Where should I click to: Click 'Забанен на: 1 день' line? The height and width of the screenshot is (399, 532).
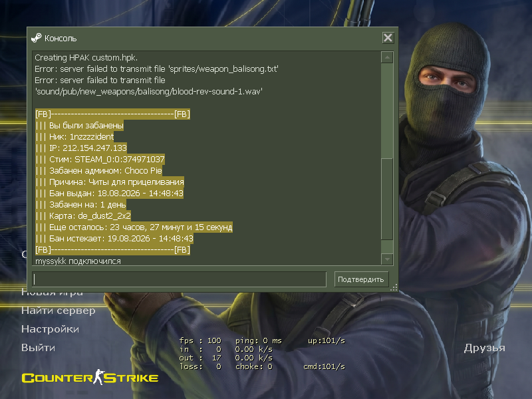[80, 205]
